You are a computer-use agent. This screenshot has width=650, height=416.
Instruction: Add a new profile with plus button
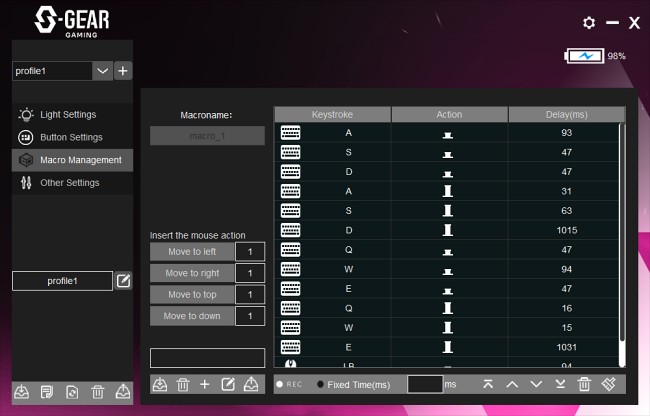[x=123, y=71]
